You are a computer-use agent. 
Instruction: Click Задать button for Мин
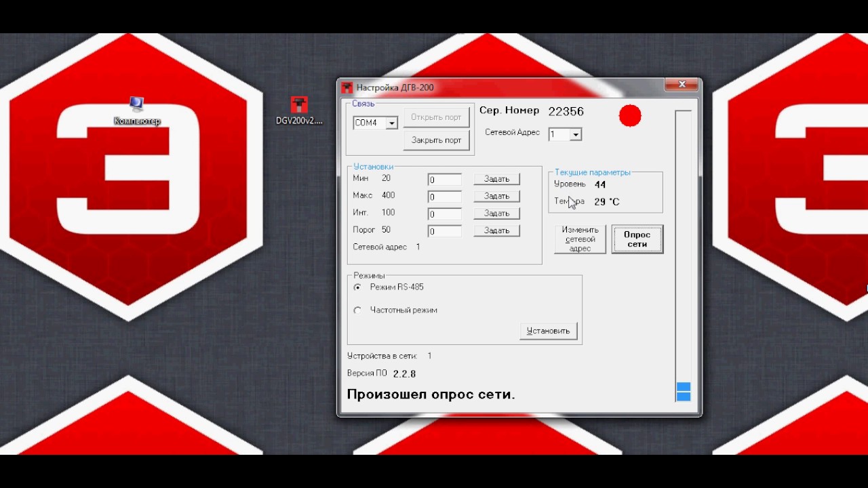496,179
